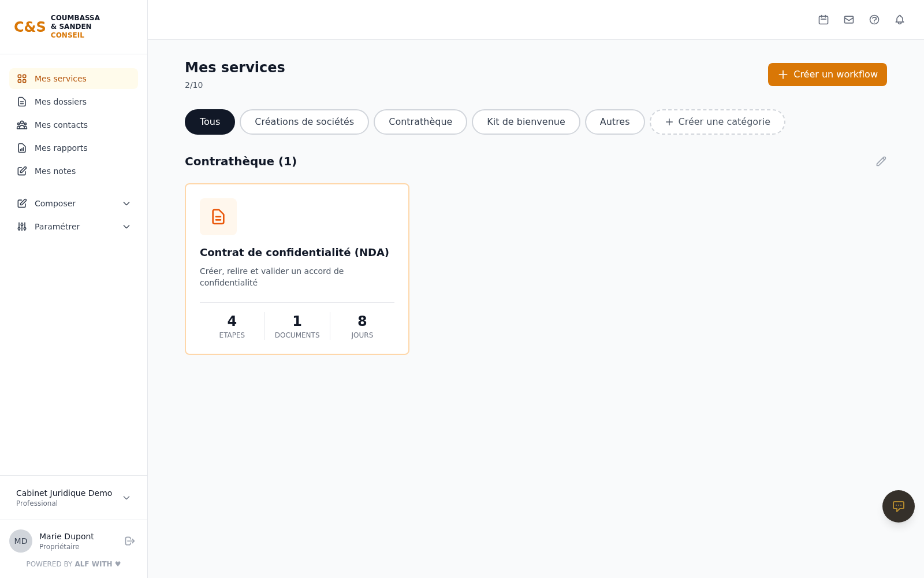Click the Mes contacts people icon
The image size is (924, 578).
pyautogui.click(x=22, y=125)
